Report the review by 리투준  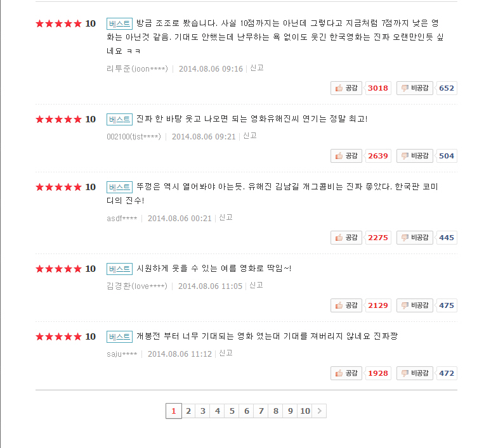tap(257, 68)
